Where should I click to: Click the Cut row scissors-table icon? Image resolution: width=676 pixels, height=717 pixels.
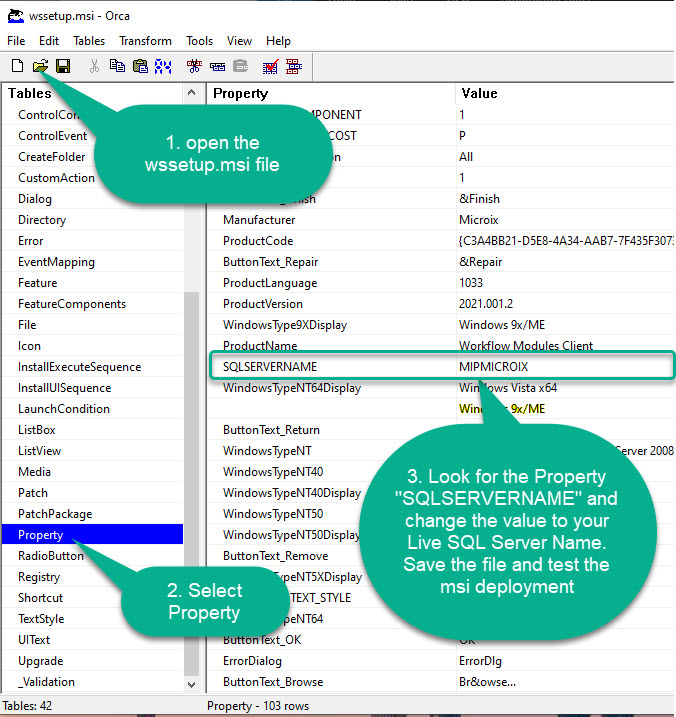click(x=194, y=66)
